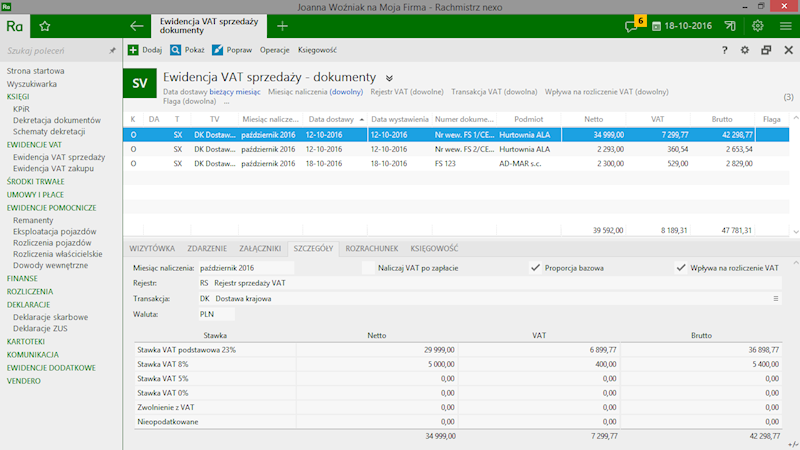Click the Popraw edit pencil icon

point(217,50)
